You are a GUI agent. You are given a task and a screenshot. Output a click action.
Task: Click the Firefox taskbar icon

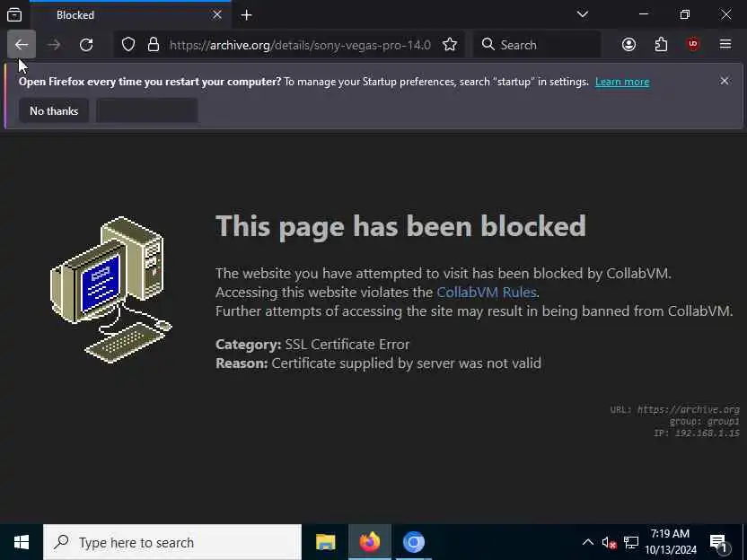(x=370, y=542)
